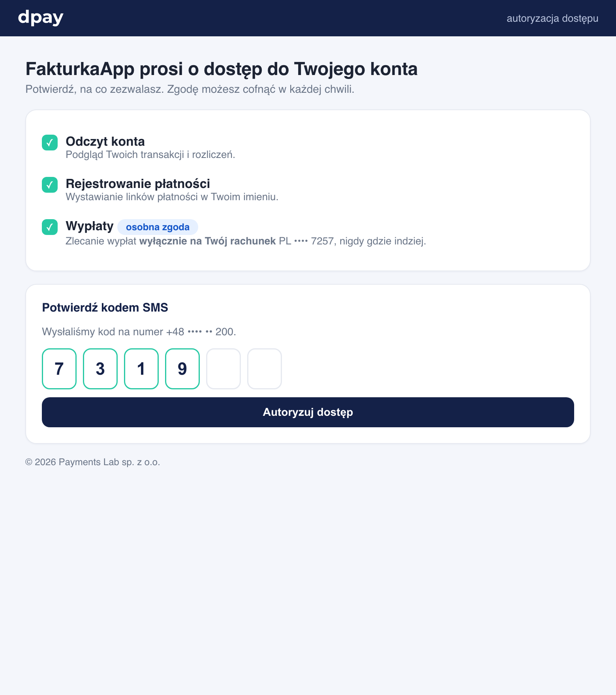Click the Autoryzuj dostęp button

click(x=308, y=412)
